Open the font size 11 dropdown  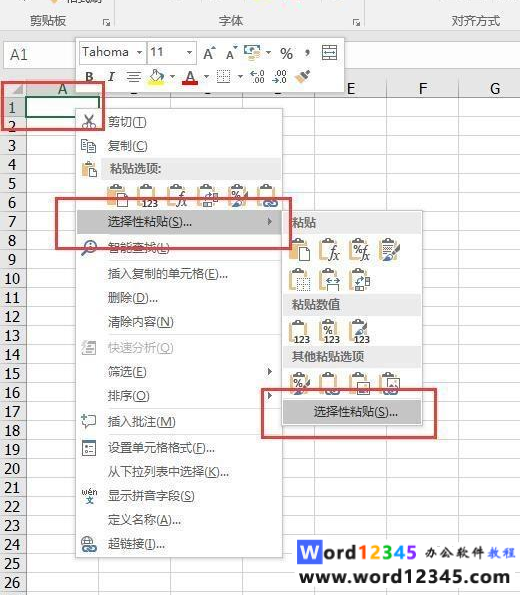click(x=189, y=52)
